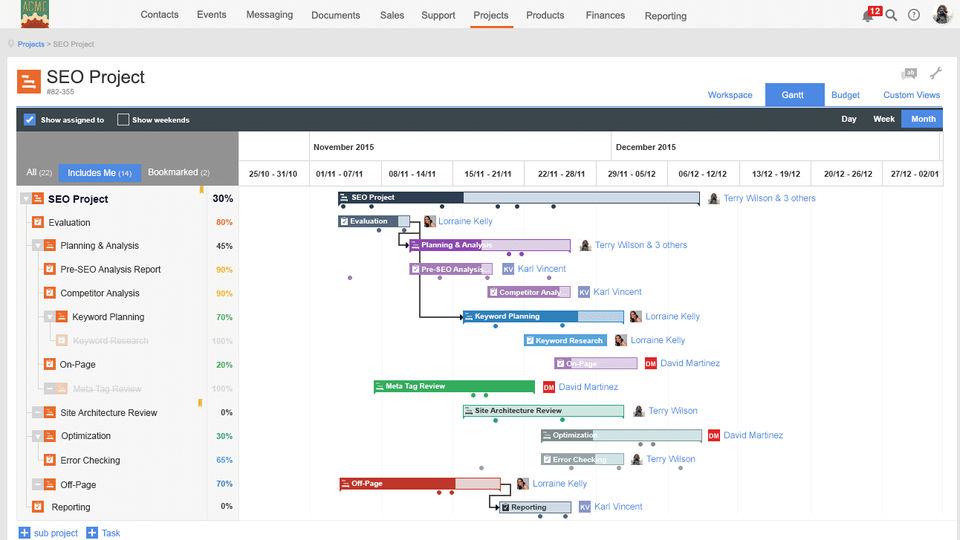Click the ACME logo
This screenshot has height=540, width=960.
[x=35, y=14]
